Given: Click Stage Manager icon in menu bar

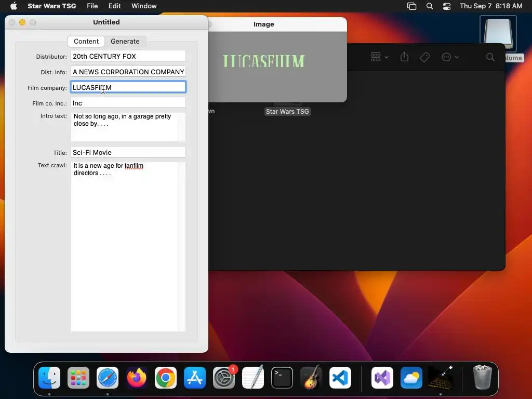Looking at the screenshot, I should point(411,6).
